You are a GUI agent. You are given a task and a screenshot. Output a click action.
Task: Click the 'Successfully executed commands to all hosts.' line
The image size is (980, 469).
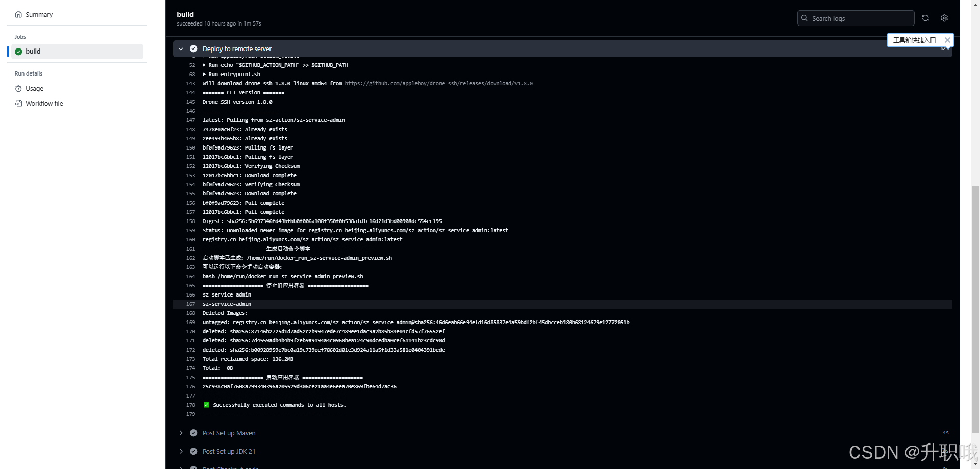click(279, 405)
